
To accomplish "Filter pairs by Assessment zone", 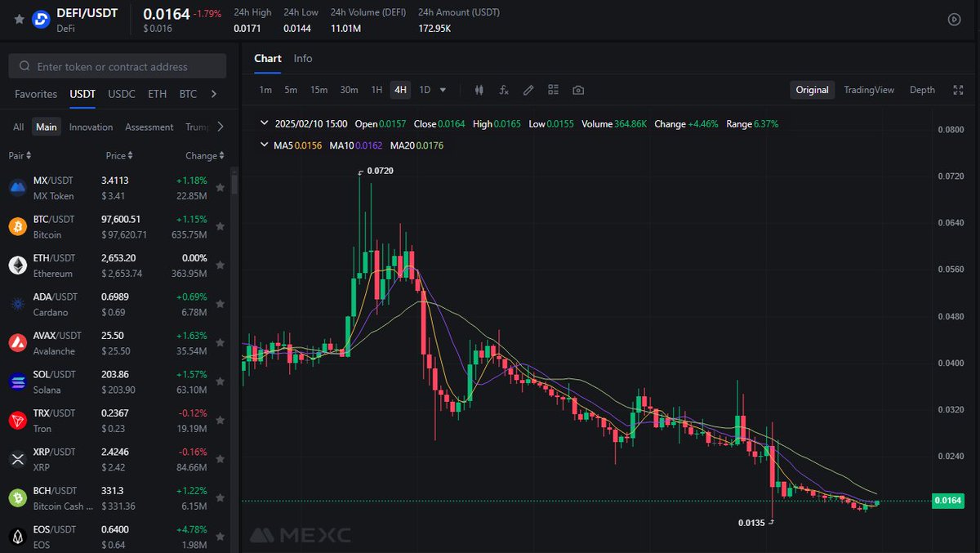I will click(149, 127).
